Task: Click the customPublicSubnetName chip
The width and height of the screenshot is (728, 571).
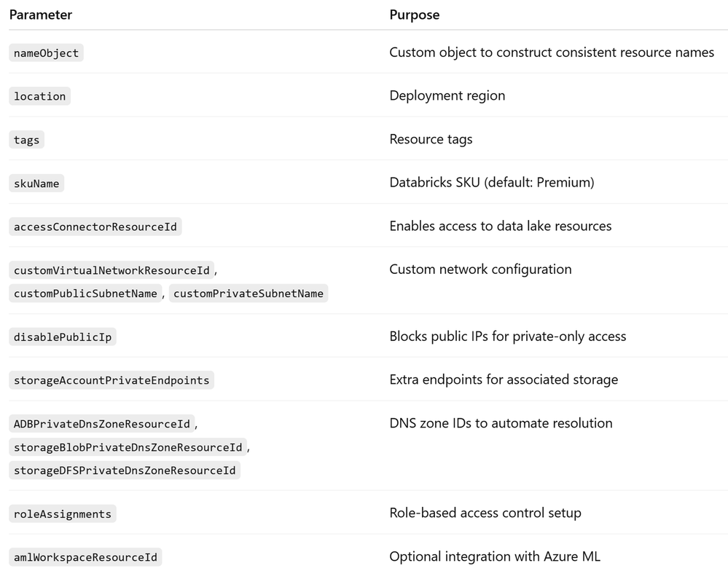Action: (x=85, y=294)
